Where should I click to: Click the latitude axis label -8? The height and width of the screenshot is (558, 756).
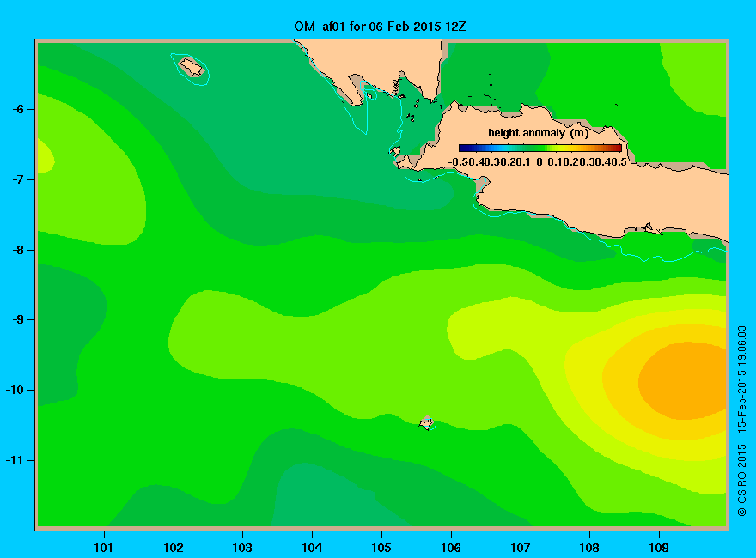coord(18,250)
